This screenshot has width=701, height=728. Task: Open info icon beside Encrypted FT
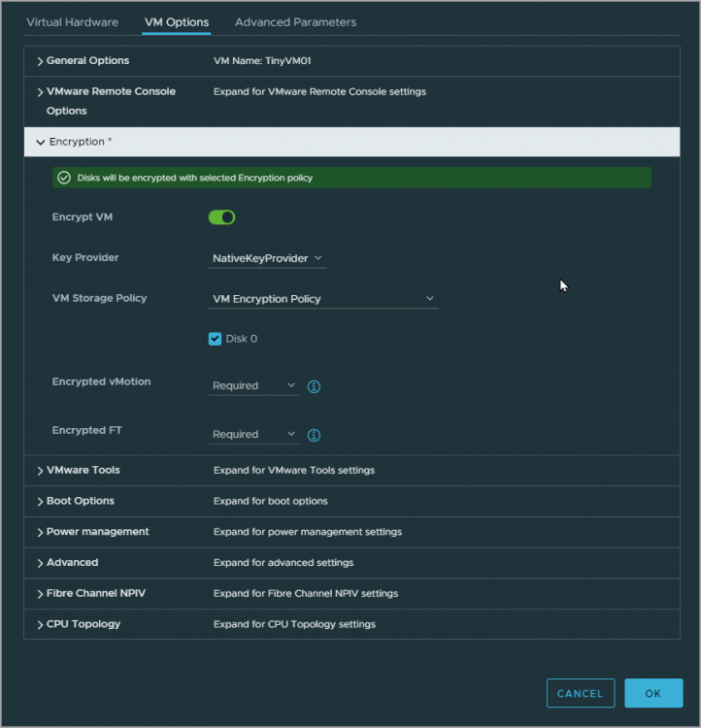tap(314, 435)
